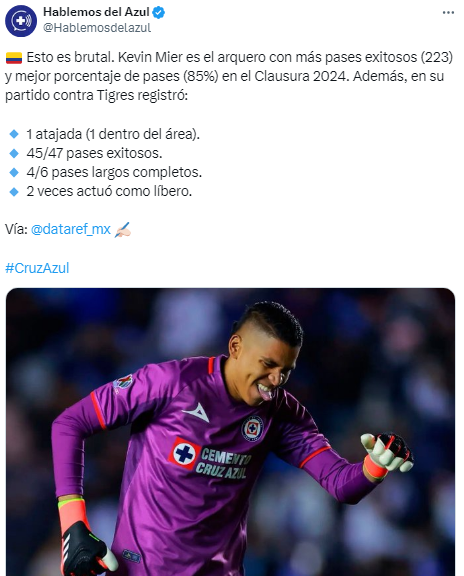Click the writing hand emoji after dataref_mx
Image resolution: width=464 pixels, height=576 pixels.
coord(123,230)
